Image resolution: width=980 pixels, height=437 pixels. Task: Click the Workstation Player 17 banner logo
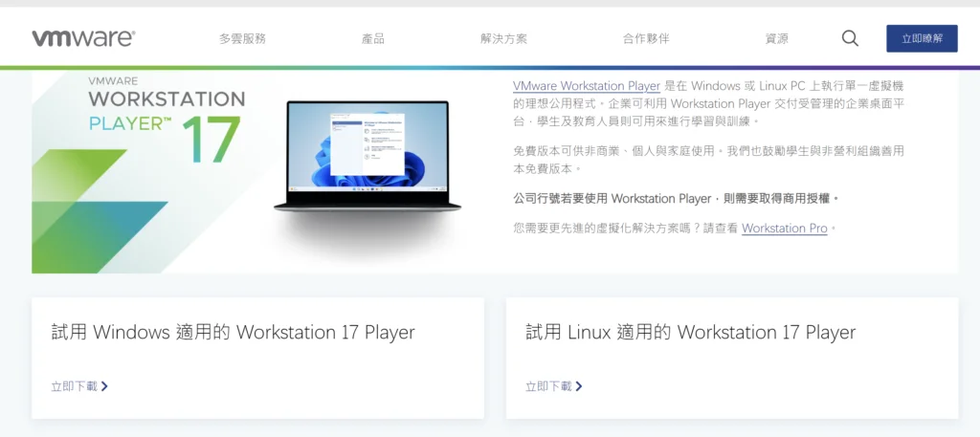tap(167, 120)
